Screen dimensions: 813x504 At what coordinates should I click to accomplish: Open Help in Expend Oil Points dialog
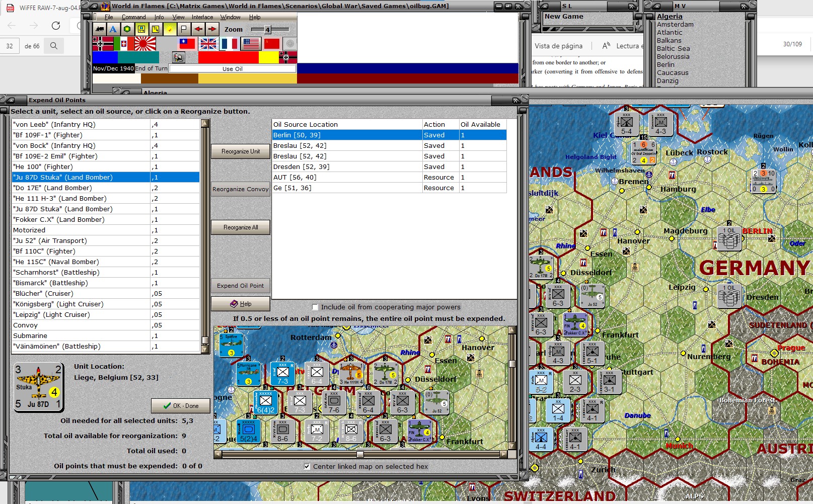coord(241,304)
